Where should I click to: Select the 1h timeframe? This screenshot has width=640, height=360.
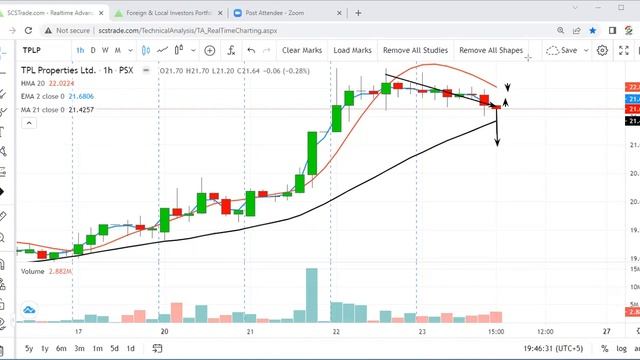[80, 50]
